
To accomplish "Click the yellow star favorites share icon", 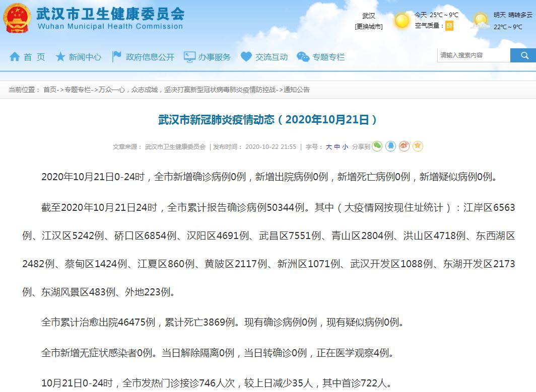I will tap(418, 146).
